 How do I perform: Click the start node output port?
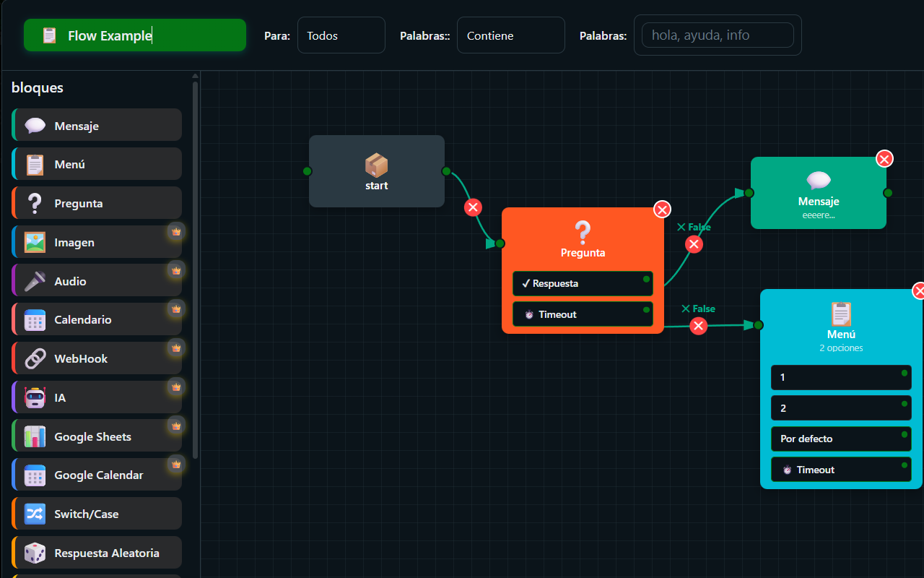click(446, 171)
